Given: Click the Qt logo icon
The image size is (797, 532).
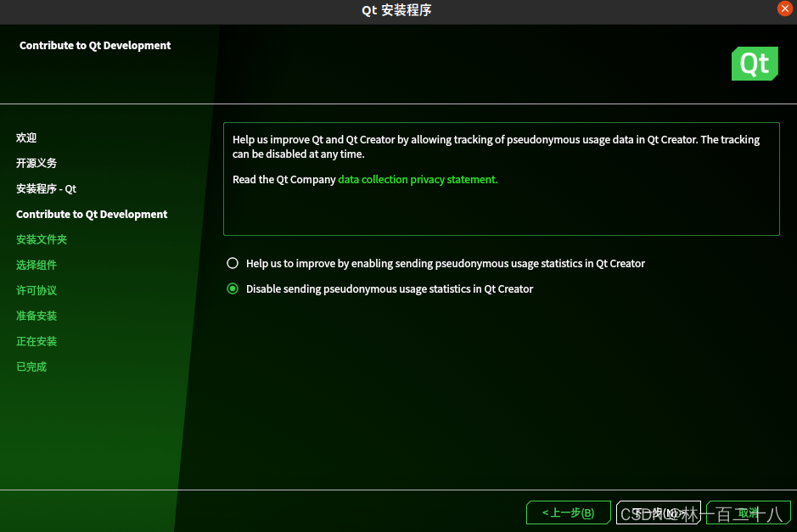Looking at the screenshot, I should tap(755, 64).
